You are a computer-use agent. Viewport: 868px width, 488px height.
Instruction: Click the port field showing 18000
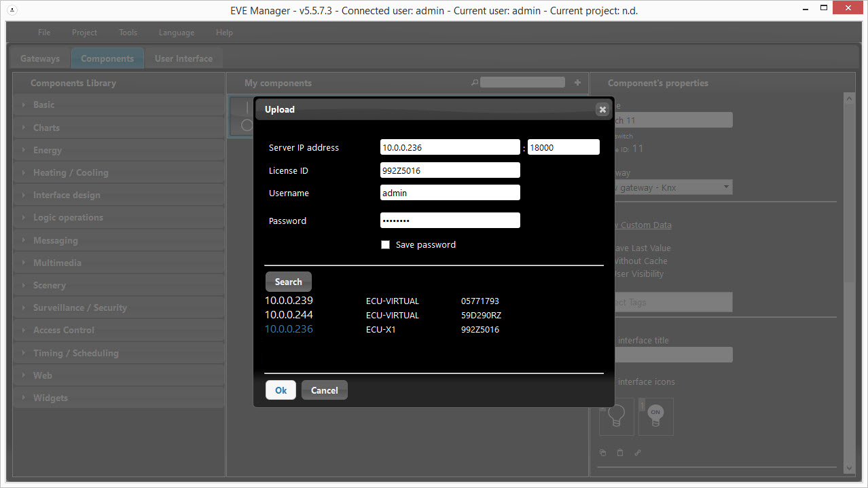point(564,147)
